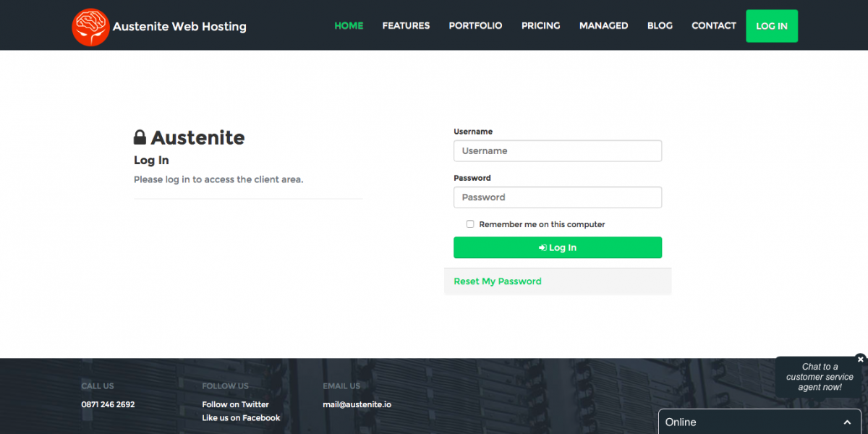Focus the Password input field
This screenshot has width=868, height=434.
pos(558,197)
